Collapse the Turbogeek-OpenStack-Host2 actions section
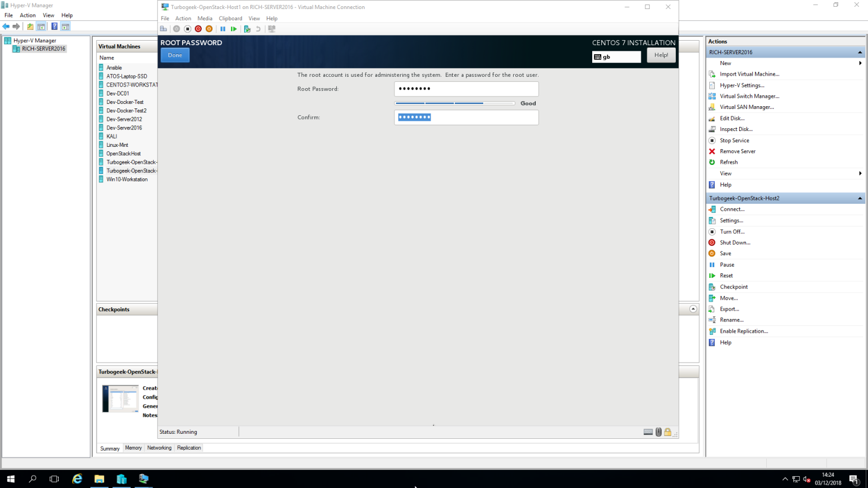868x488 pixels. click(860, 198)
